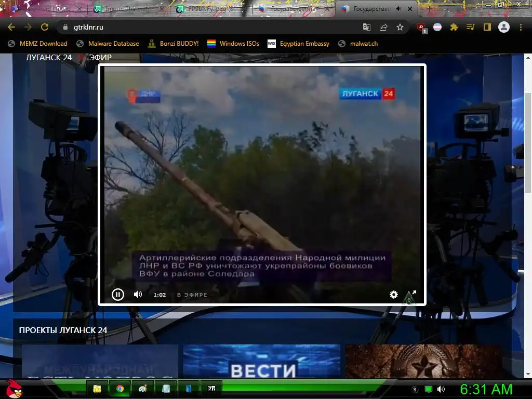Image resolution: width=532 pixels, height=399 pixels.
Task: Open the uBlock Origin extension
Action: click(421, 28)
